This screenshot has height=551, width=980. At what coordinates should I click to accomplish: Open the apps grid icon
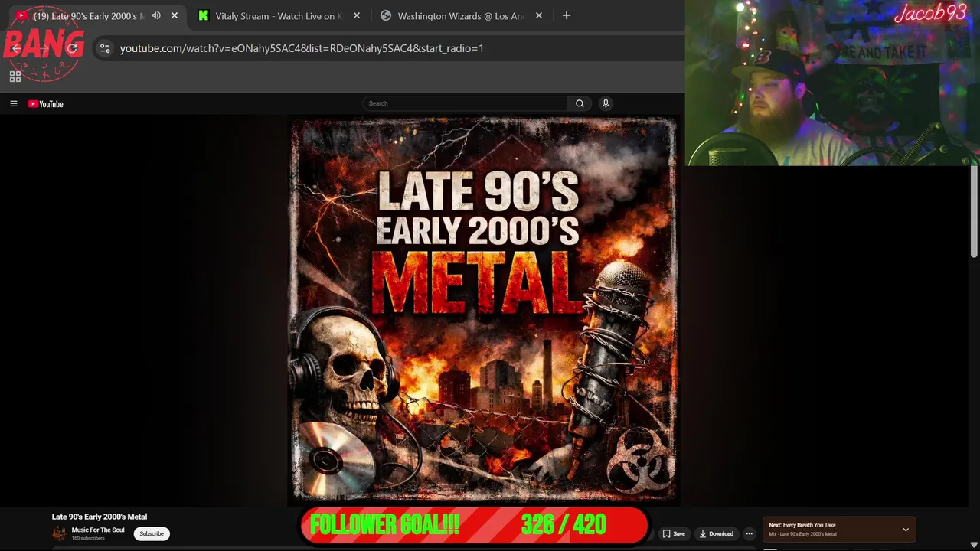click(x=15, y=77)
